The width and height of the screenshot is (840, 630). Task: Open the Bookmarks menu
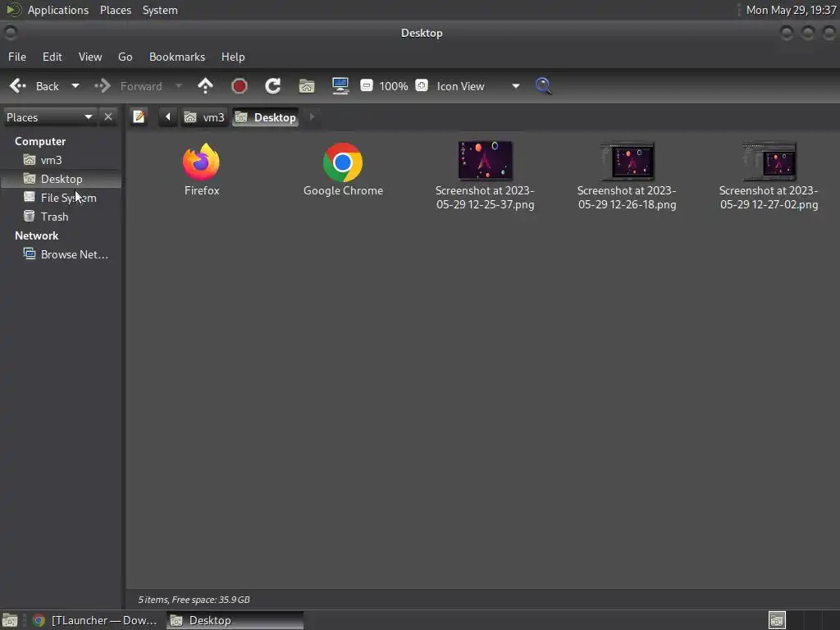coord(177,57)
